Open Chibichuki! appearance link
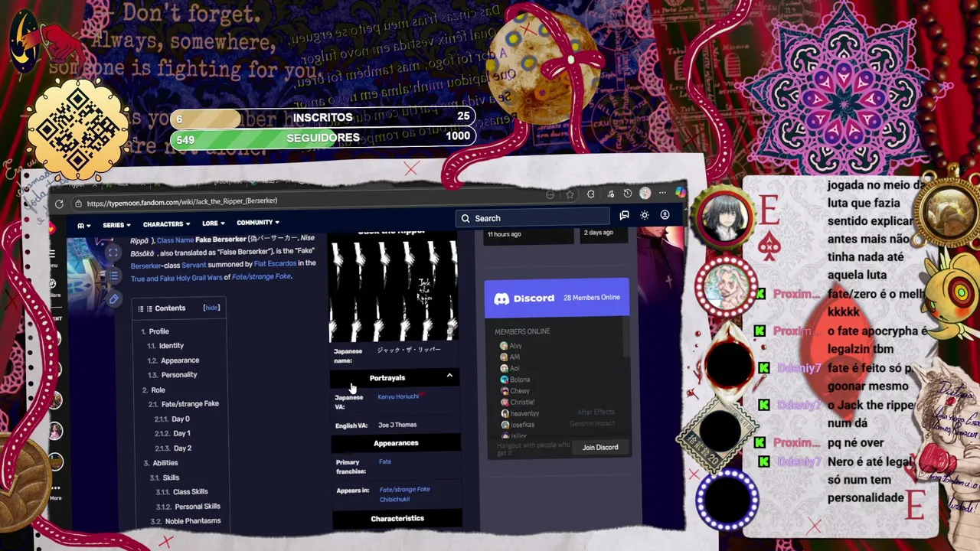This screenshot has height=551, width=980. pyautogui.click(x=394, y=500)
